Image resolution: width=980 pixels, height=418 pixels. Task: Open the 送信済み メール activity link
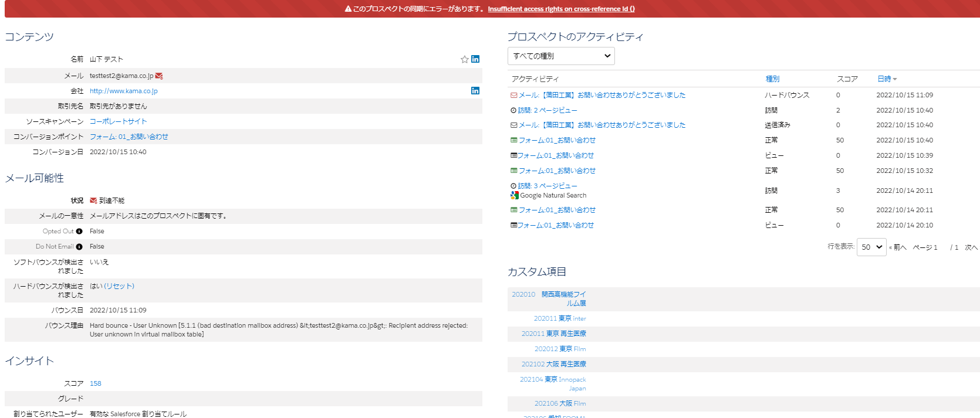pyautogui.click(x=602, y=125)
